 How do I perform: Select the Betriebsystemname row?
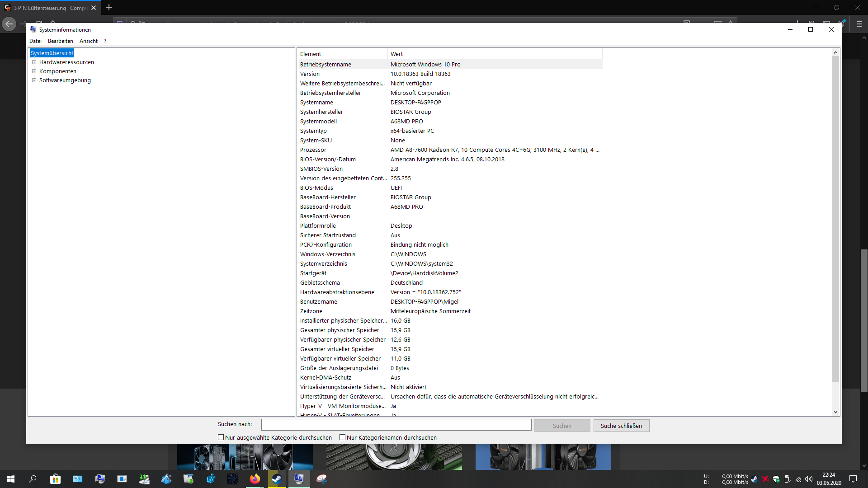[450, 65]
